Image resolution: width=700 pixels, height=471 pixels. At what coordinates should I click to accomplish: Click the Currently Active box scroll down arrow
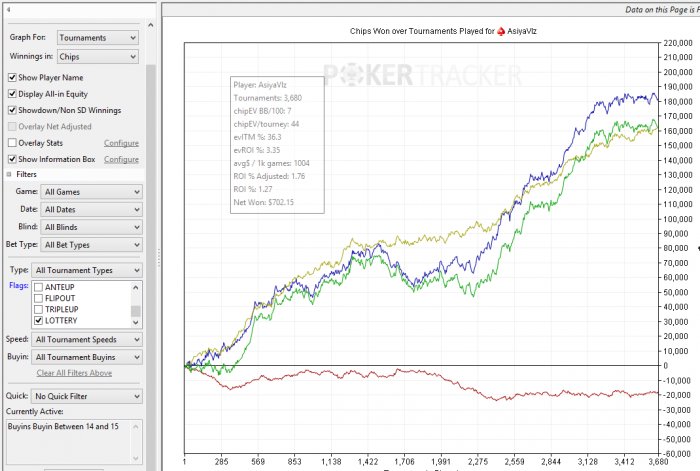pos(136,458)
